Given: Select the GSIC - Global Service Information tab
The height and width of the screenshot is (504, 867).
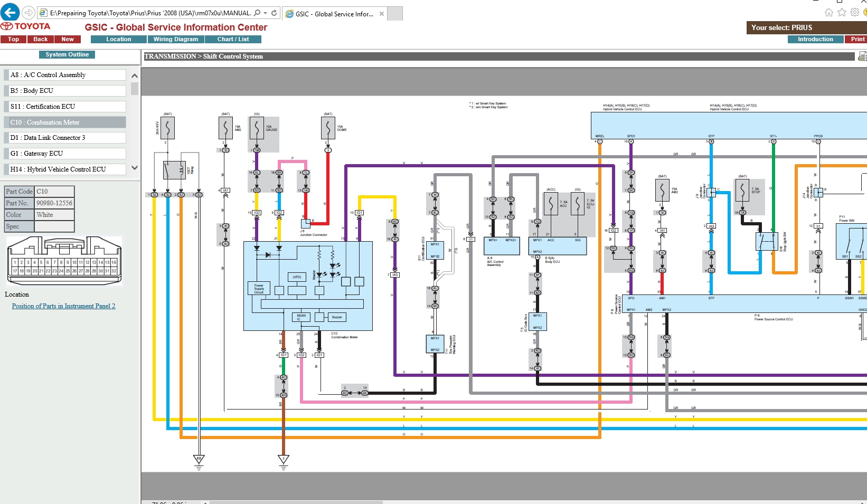Looking at the screenshot, I should pyautogui.click(x=334, y=14).
